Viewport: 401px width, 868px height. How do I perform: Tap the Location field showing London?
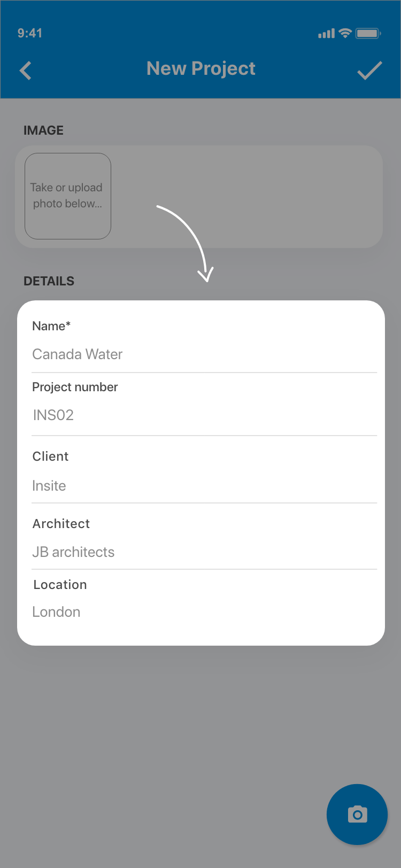tap(56, 612)
